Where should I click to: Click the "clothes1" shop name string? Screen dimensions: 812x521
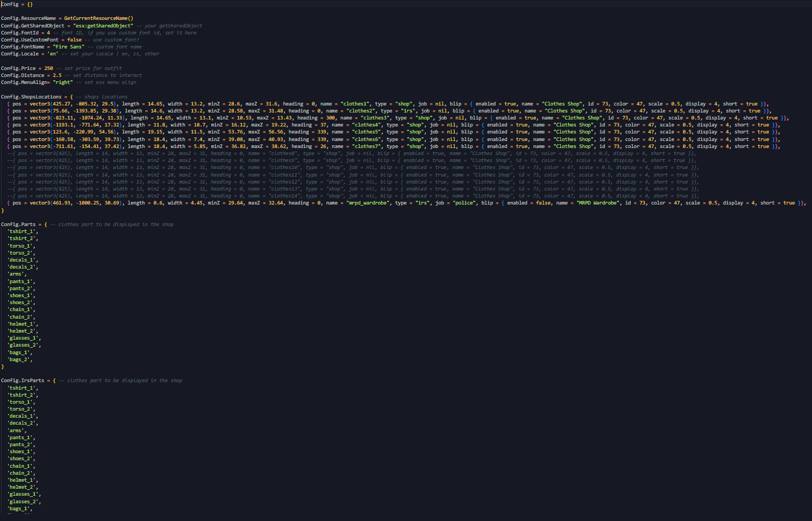[x=355, y=104]
